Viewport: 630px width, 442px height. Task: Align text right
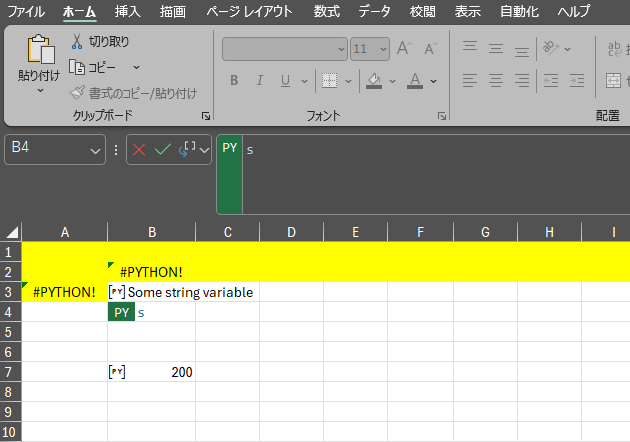(x=522, y=81)
